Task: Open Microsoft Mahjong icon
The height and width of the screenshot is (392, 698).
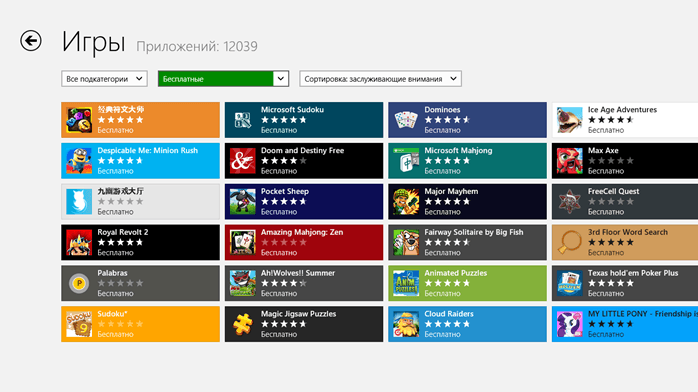Action: [406, 161]
